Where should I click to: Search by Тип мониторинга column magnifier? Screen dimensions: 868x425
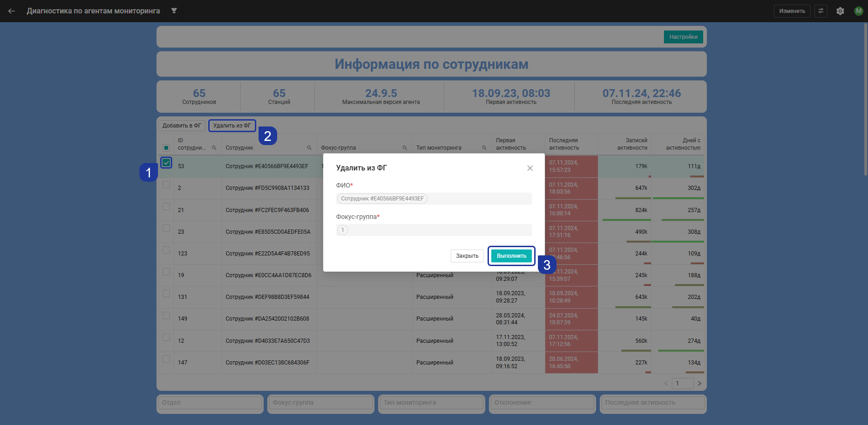[484, 148]
